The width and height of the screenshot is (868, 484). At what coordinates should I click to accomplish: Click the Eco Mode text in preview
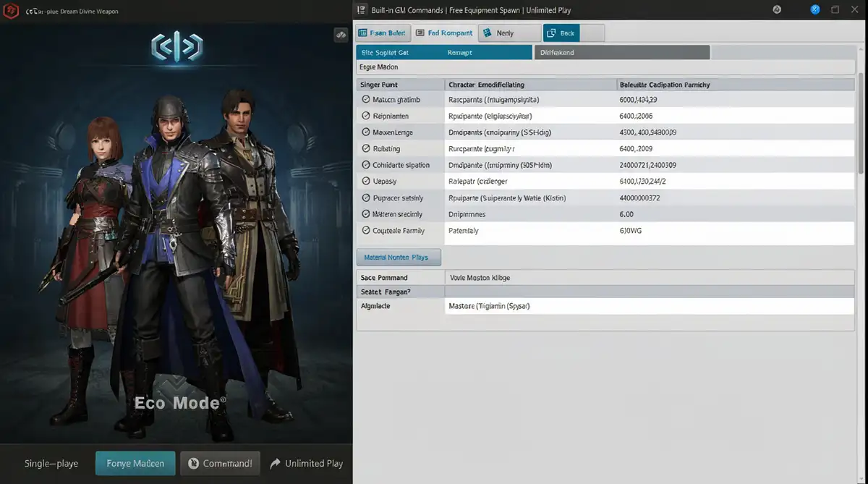(180, 402)
